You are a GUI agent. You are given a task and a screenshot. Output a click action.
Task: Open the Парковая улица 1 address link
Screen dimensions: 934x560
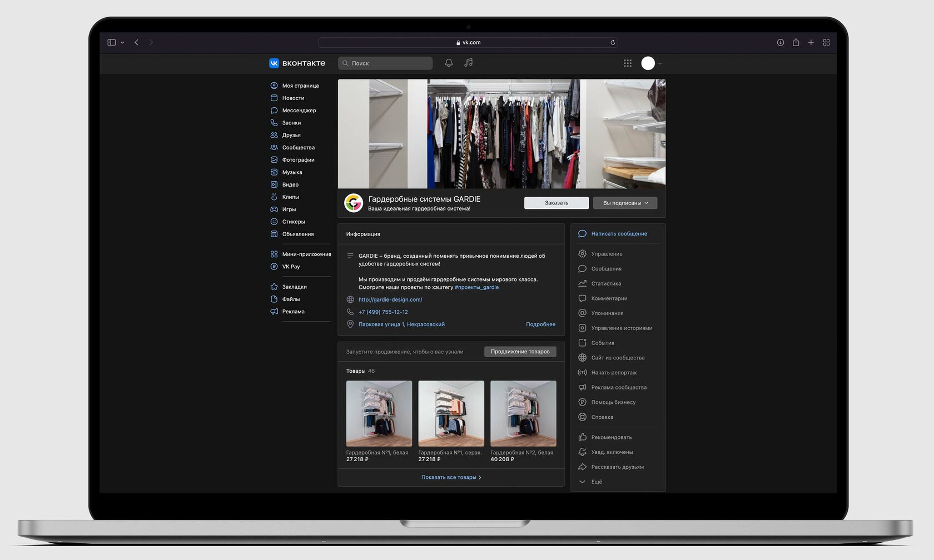coord(401,324)
